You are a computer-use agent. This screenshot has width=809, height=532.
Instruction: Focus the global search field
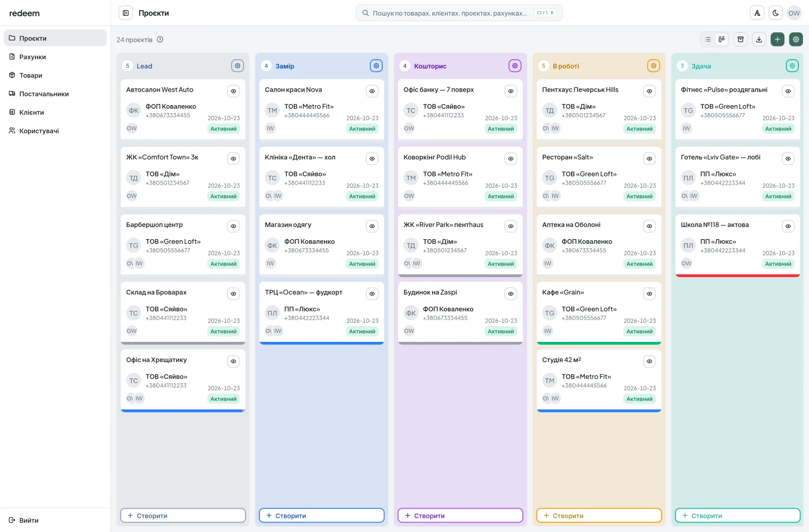tap(459, 13)
